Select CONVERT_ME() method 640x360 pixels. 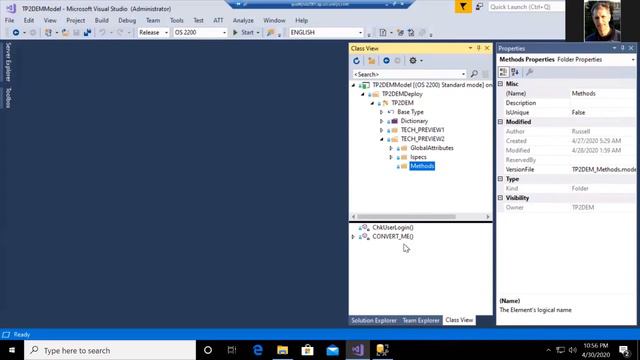click(x=393, y=236)
